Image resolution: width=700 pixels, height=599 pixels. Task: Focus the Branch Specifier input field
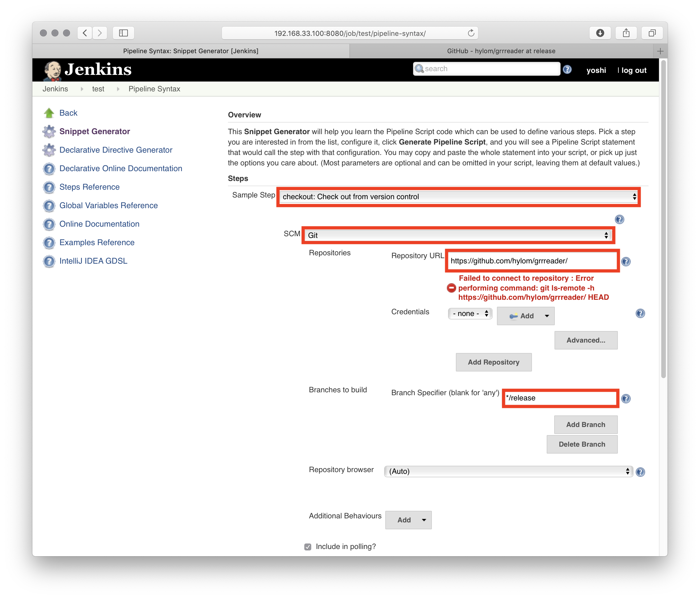click(x=561, y=398)
